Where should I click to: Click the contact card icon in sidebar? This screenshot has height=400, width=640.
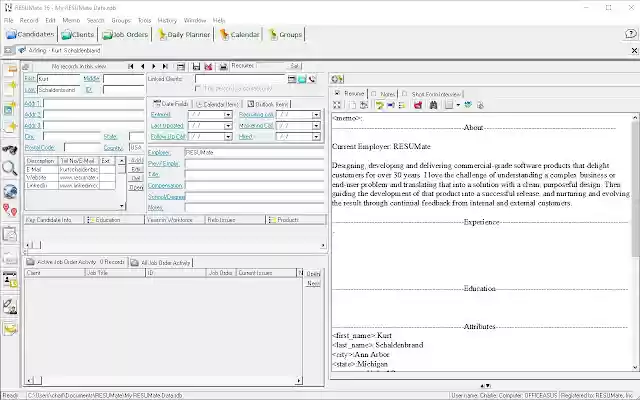click(10, 280)
